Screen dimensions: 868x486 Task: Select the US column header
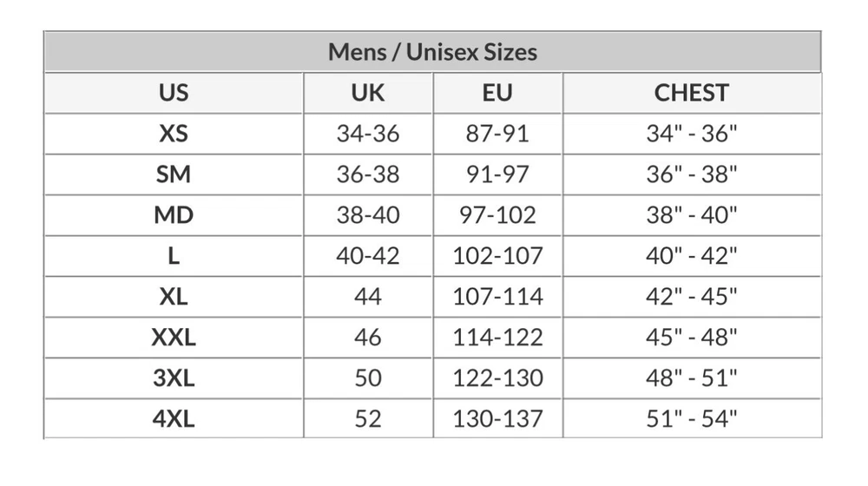[174, 93]
